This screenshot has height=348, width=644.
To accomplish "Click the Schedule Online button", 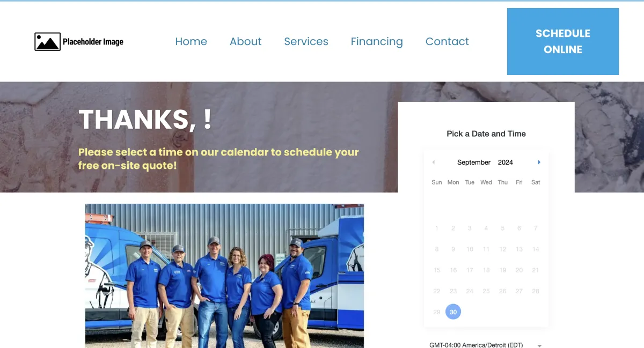I will coord(563,41).
